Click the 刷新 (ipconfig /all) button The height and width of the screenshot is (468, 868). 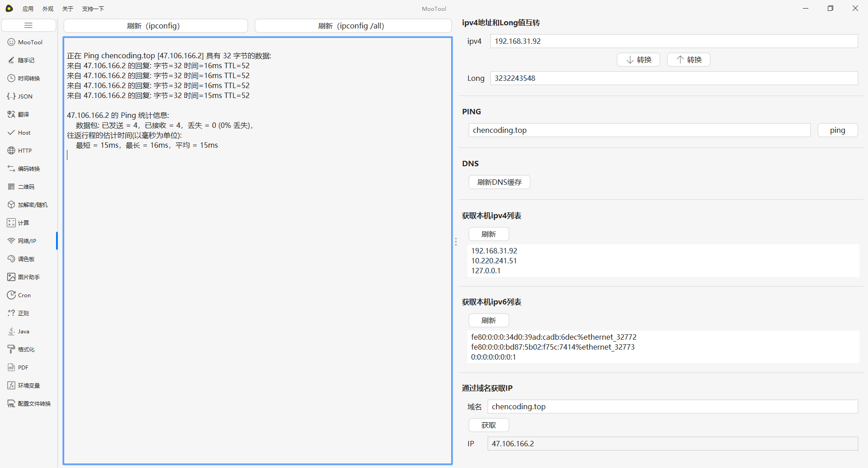(353, 26)
